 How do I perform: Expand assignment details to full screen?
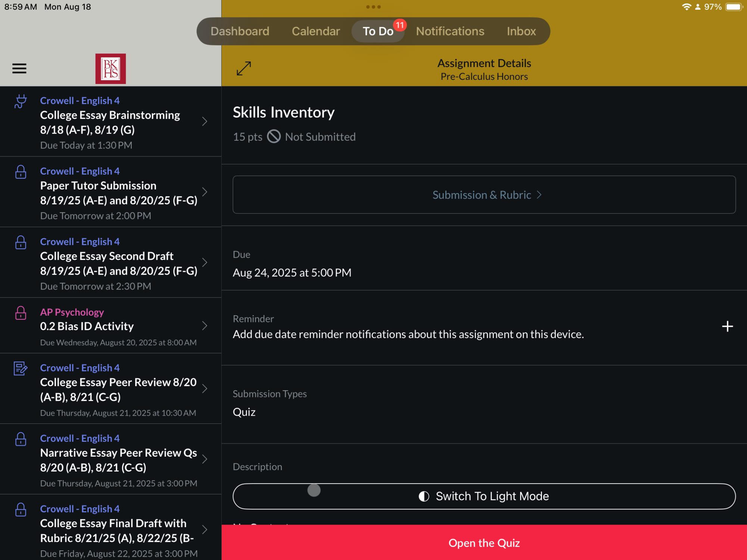click(244, 69)
